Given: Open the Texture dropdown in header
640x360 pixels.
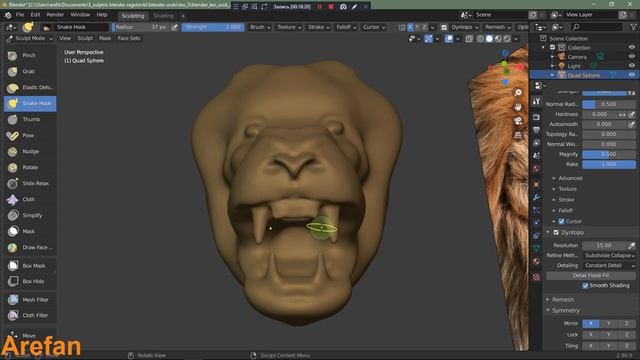Looking at the screenshot, I should (x=289, y=27).
